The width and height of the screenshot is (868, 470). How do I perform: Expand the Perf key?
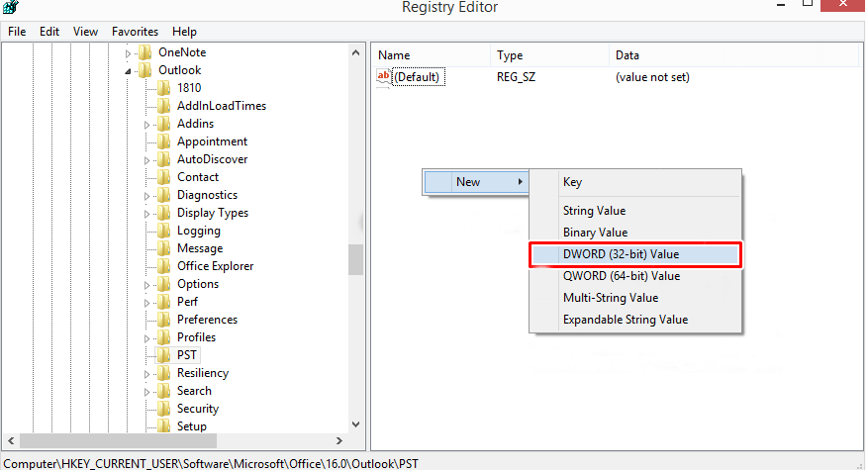tap(146, 303)
